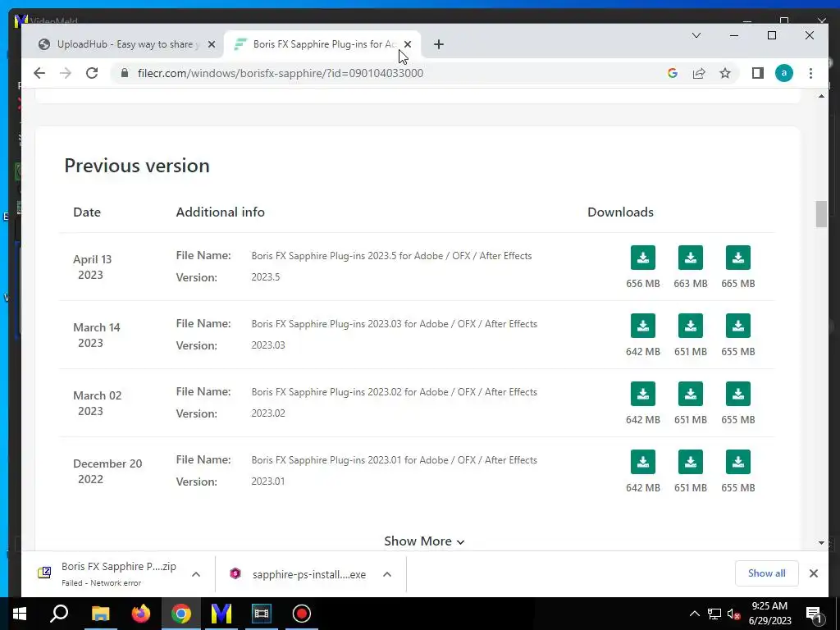Viewport: 840px width, 630px height.
Task: Reload the filecr page
Action: [92, 73]
